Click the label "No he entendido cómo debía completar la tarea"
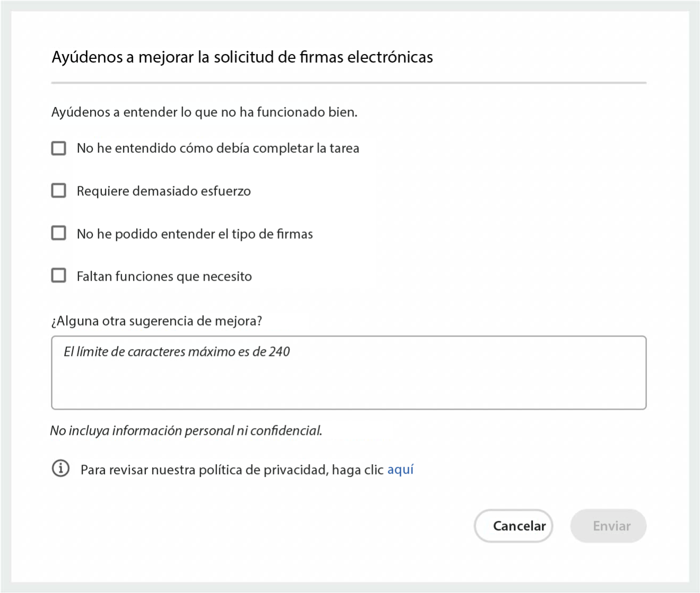 218,148
